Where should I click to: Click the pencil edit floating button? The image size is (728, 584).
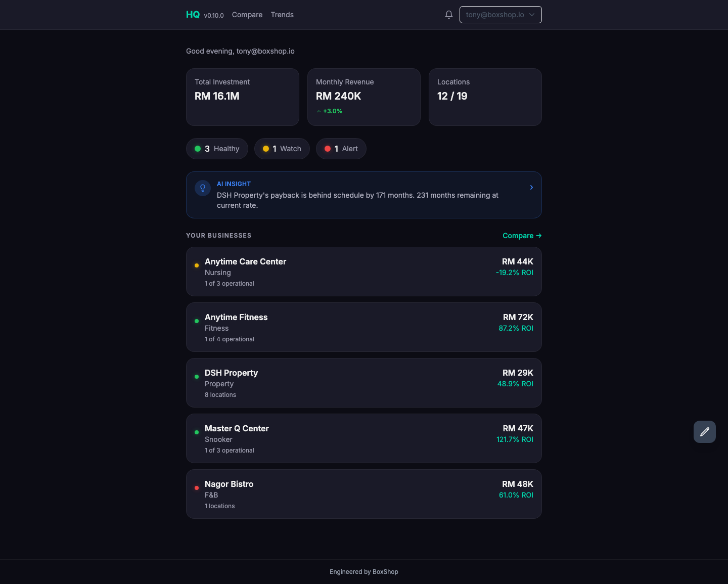coord(705,432)
